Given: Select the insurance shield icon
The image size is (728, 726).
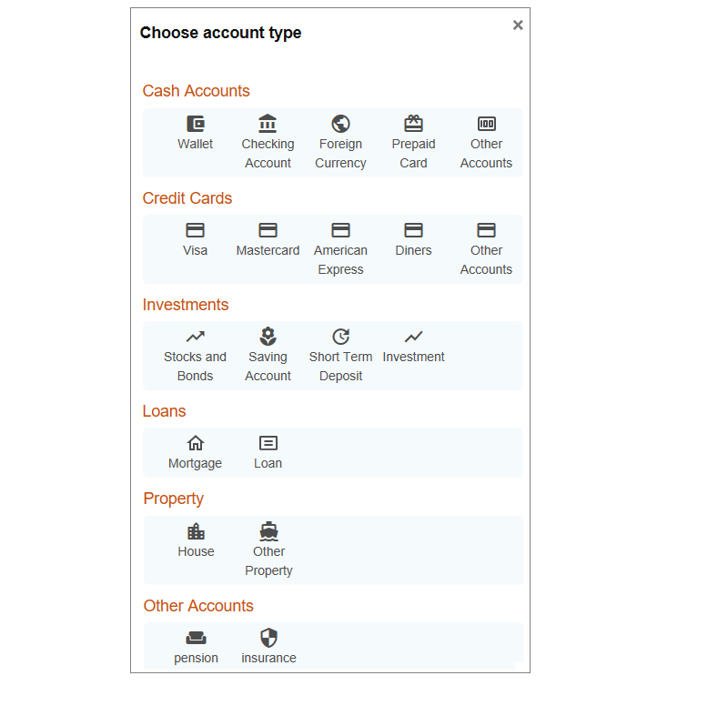Looking at the screenshot, I should [268, 646].
